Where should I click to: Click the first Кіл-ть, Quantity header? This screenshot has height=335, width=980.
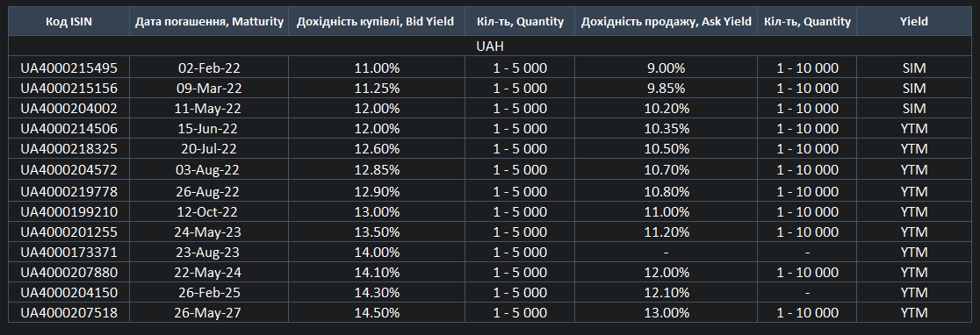click(519, 21)
